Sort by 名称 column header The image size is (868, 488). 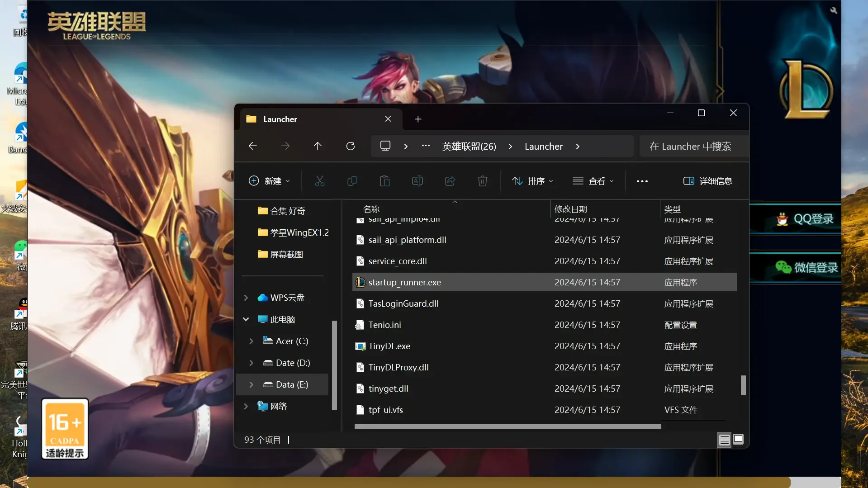click(371, 209)
